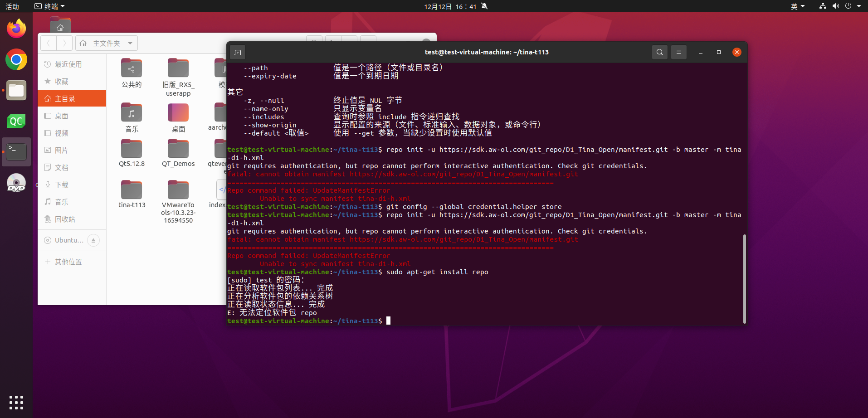
Task: Select 下载 in Files sidebar
Action: [x=62, y=185]
